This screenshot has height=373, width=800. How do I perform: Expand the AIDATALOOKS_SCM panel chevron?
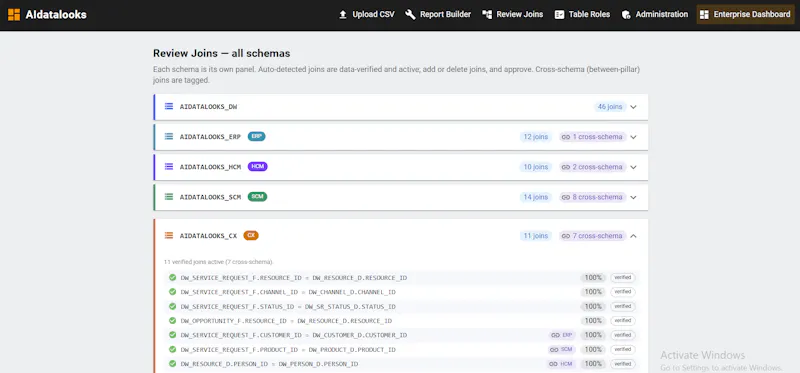coord(634,197)
